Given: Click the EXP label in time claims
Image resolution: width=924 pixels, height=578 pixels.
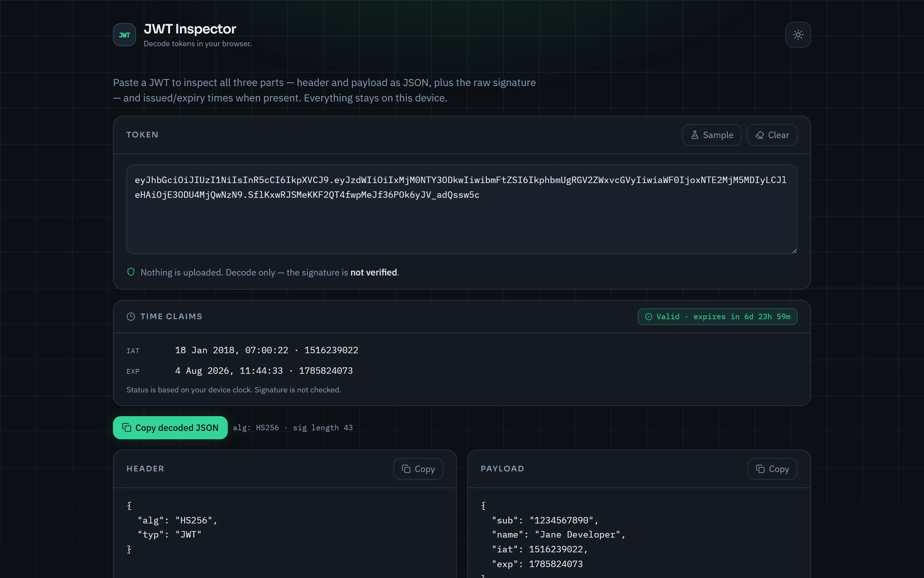Looking at the screenshot, I should pyautogui.click(x=133, y=371).
